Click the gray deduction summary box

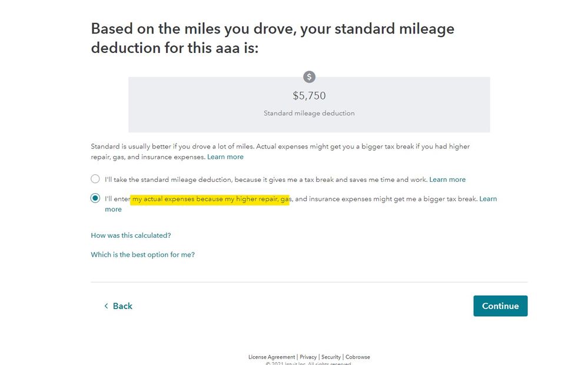309,105
